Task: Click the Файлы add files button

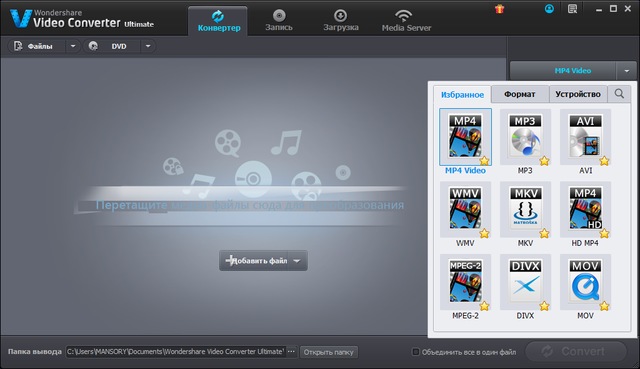Action: point(36,46)
